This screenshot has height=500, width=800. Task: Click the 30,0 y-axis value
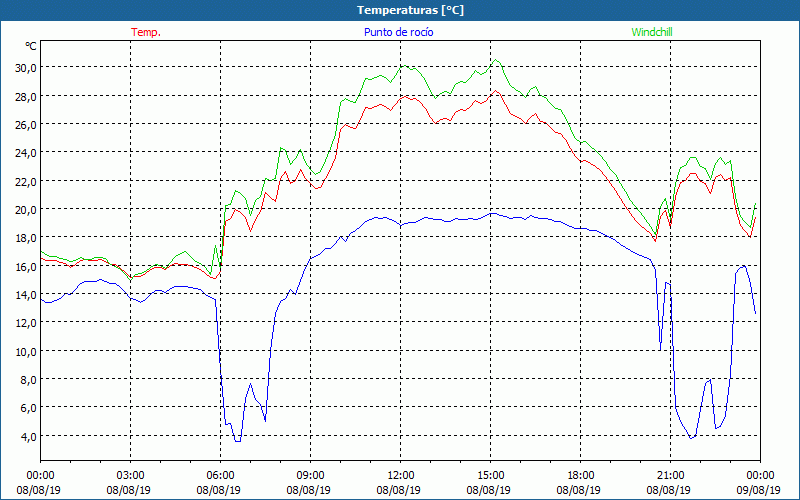tap(26, 67)
